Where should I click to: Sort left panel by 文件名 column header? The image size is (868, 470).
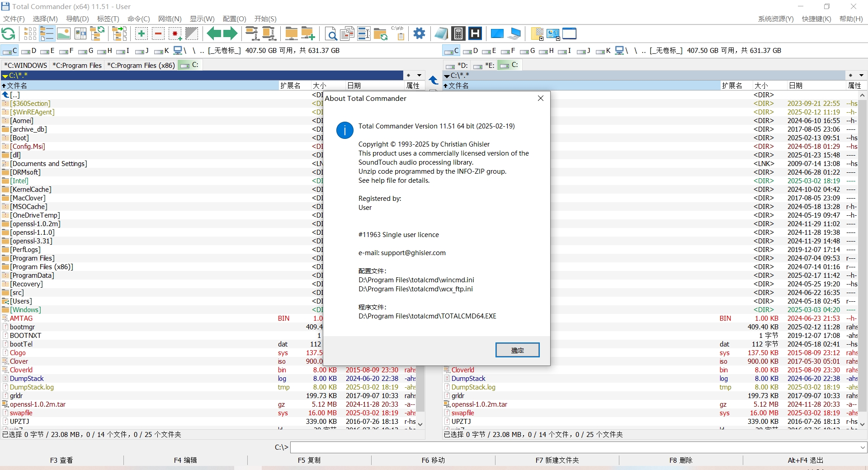[139, 85]
